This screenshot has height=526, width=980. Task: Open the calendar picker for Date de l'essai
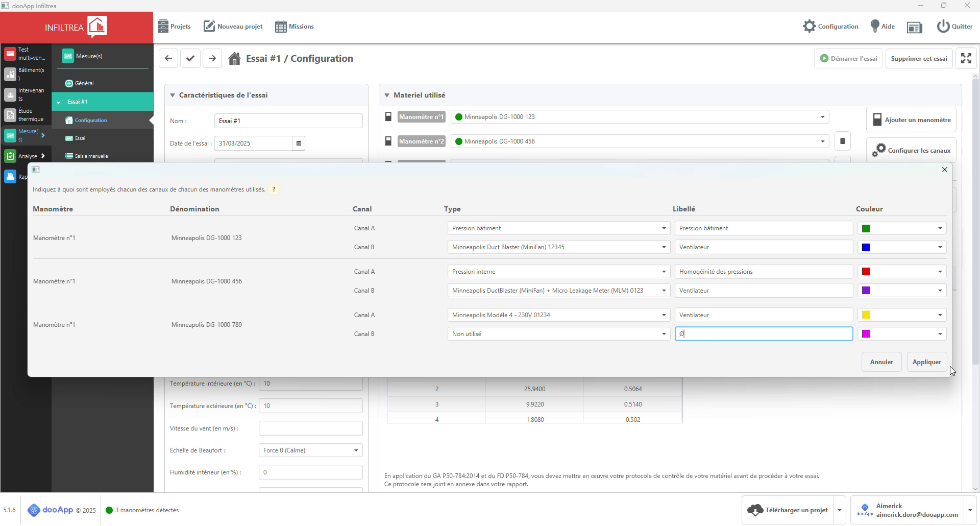299,144
